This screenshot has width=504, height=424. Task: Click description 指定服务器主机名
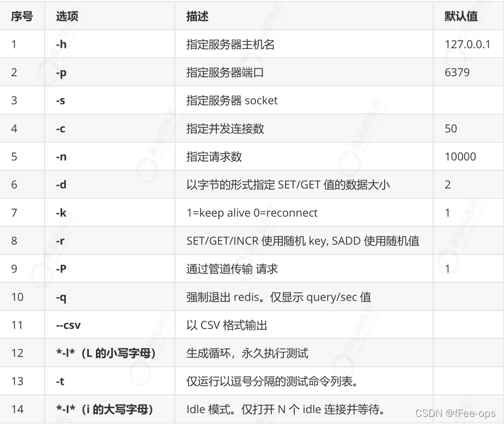(230, 44)
